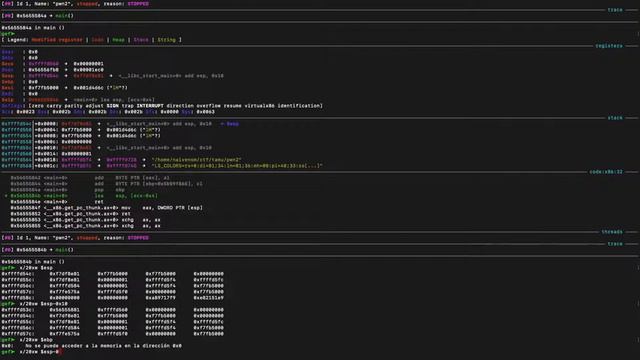The height and width of the screenshot is (360, 640).
Task: Click the 'zero' flag in eflags
Action: pyautogui.click(x=38, y=106)
